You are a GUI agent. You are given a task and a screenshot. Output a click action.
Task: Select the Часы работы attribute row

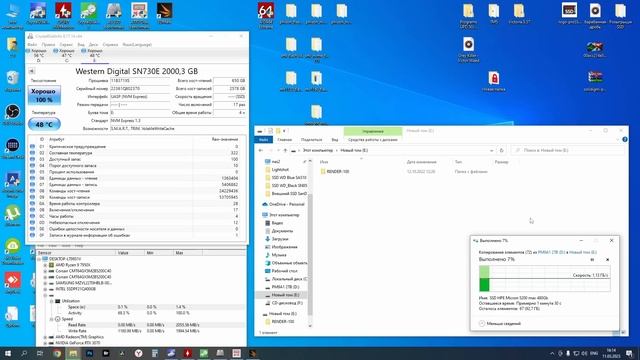135,216
